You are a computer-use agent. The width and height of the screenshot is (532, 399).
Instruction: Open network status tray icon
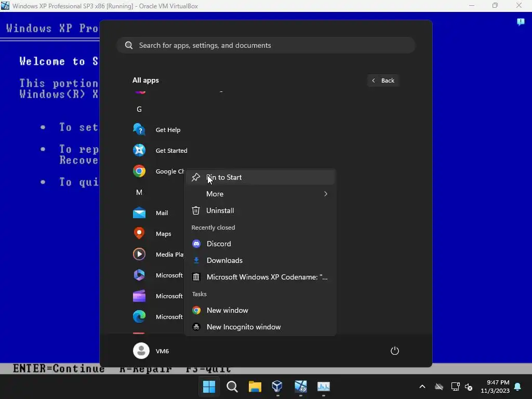tap(455, 387)
